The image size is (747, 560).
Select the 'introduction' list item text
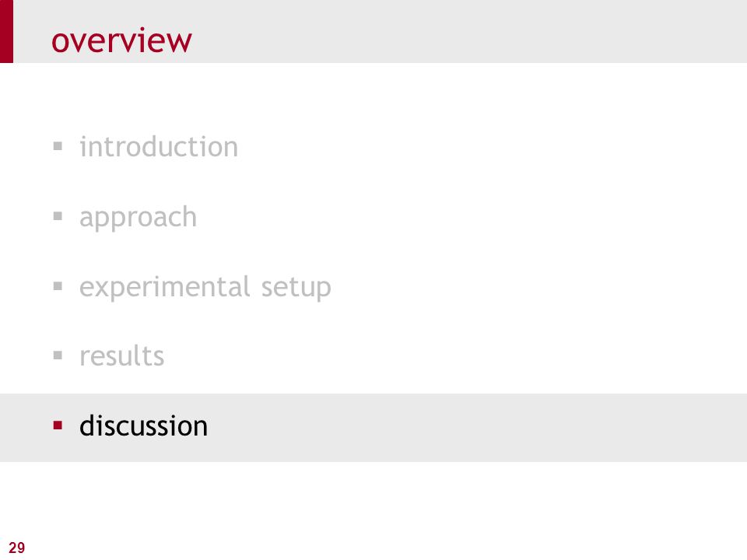pos(159,146)
